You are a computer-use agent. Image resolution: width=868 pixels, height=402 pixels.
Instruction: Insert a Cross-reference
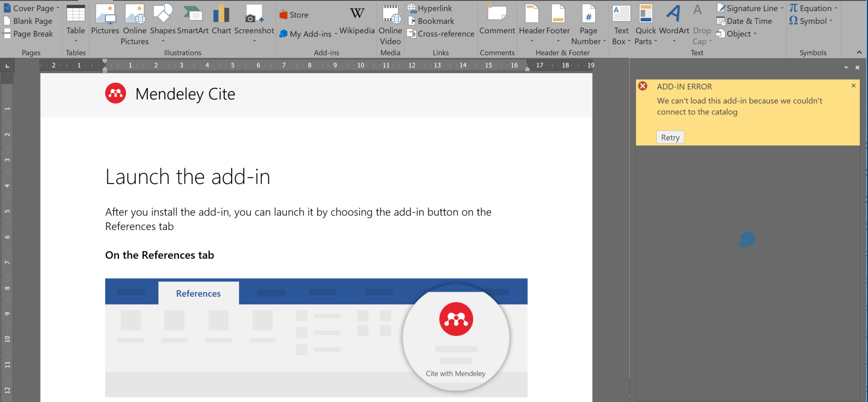[441, 33]
